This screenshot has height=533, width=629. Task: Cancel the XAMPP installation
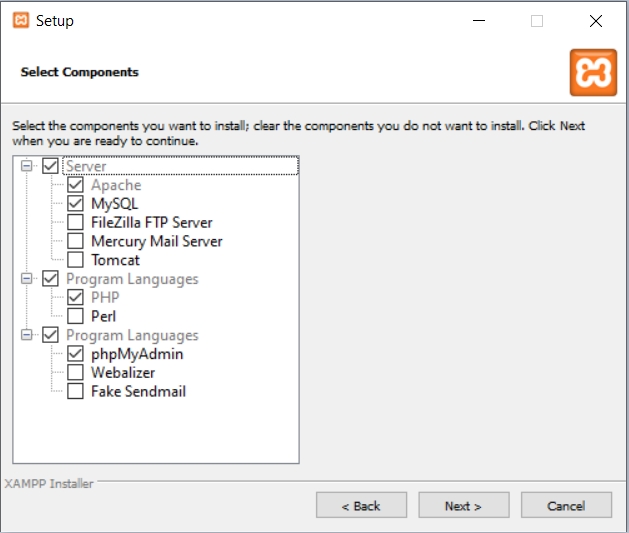[x=565, y=506]
